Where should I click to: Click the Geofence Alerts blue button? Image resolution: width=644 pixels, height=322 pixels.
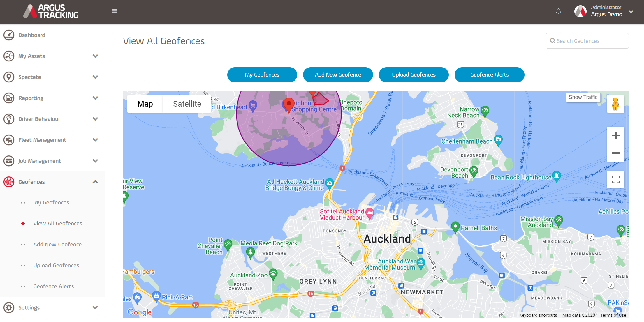(x=489, y=75)
